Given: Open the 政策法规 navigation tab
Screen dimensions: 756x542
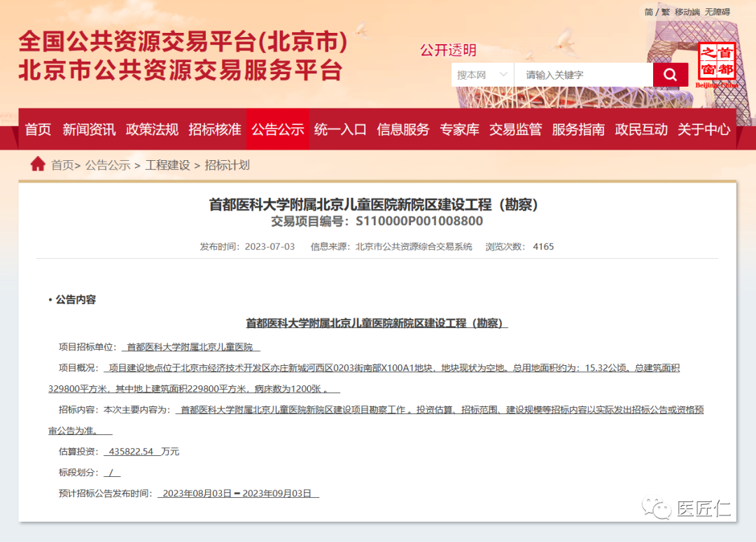Looking at the screenshot, I should [x=152, y=129].
